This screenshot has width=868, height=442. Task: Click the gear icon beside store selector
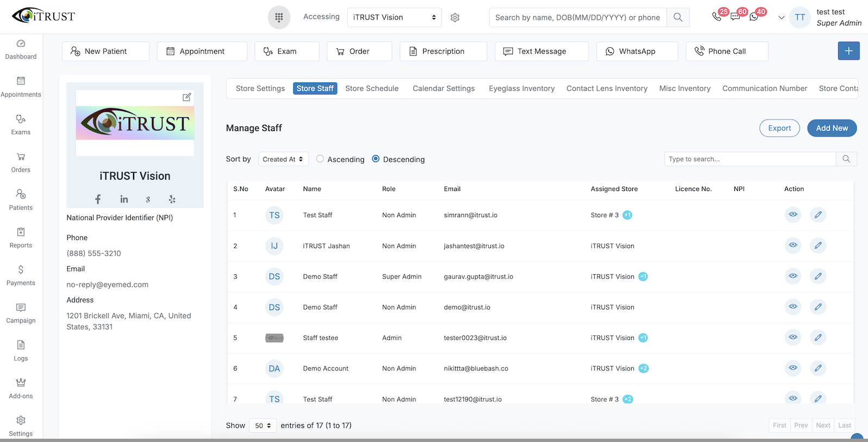[455, 17]
